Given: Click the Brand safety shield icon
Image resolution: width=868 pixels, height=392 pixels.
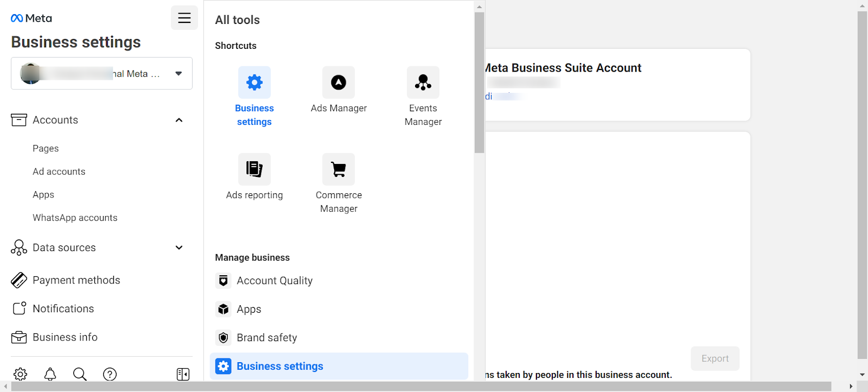Looking at the screenshot, I should tap(224, 338).
